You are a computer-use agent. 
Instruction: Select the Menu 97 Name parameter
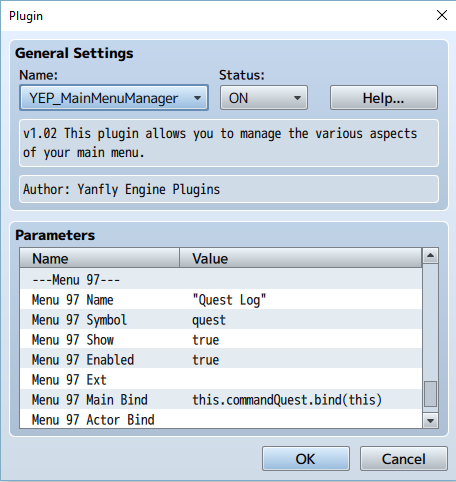100,300
